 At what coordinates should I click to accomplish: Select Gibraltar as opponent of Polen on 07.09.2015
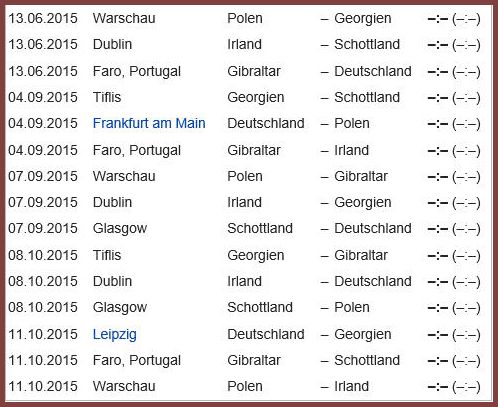(x=361, y=176)
